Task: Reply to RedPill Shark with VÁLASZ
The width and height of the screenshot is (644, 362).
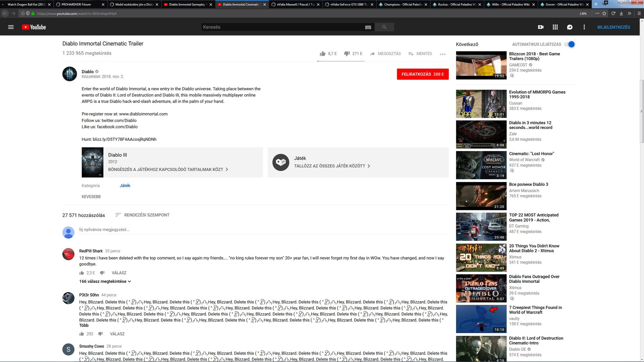Action: tap(119, 273)
